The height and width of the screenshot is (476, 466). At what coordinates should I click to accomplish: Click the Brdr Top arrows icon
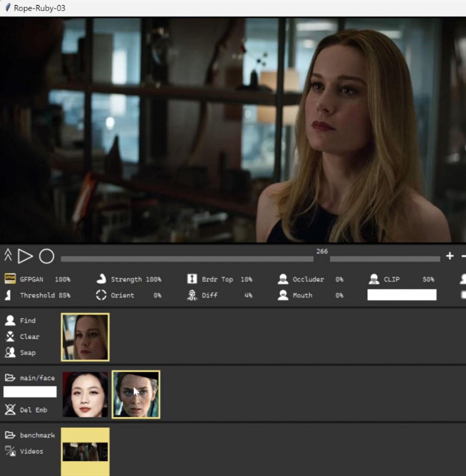192,279
